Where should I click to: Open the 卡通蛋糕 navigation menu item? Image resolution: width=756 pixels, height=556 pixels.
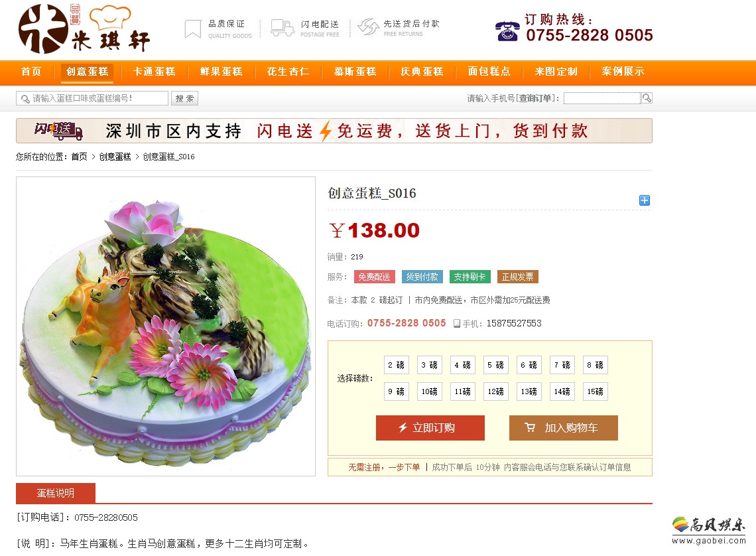point(155,72)
